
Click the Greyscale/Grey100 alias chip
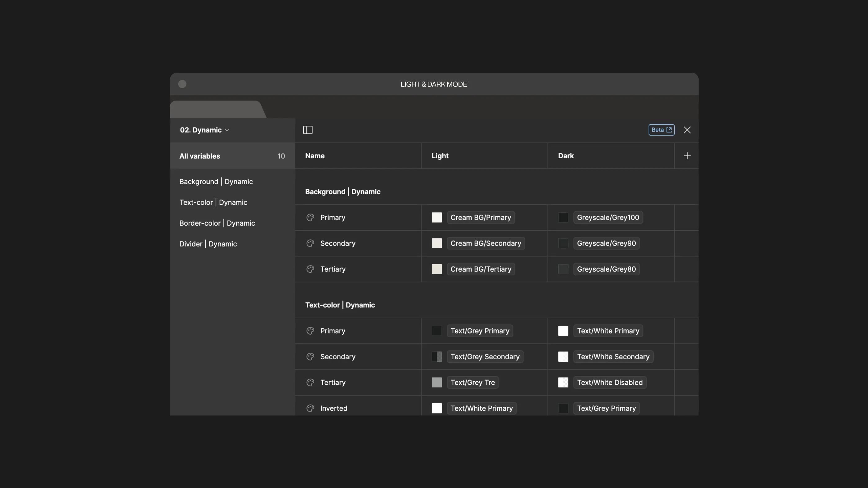608,218
